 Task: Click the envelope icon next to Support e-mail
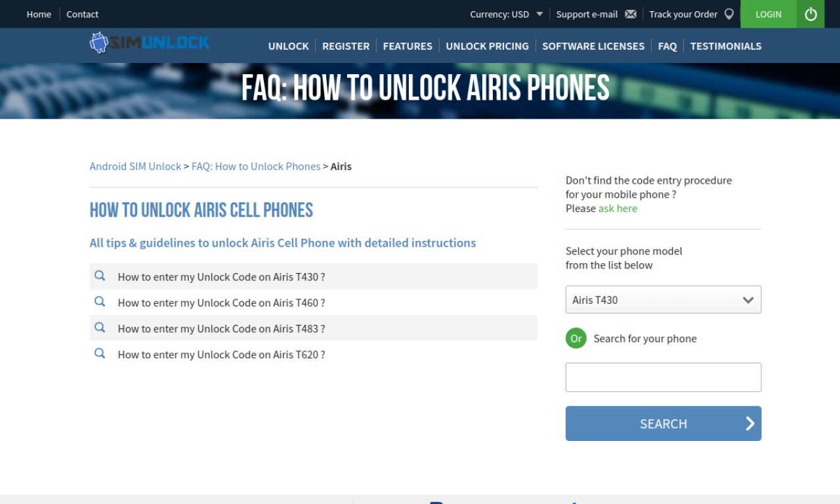point(631,14)
